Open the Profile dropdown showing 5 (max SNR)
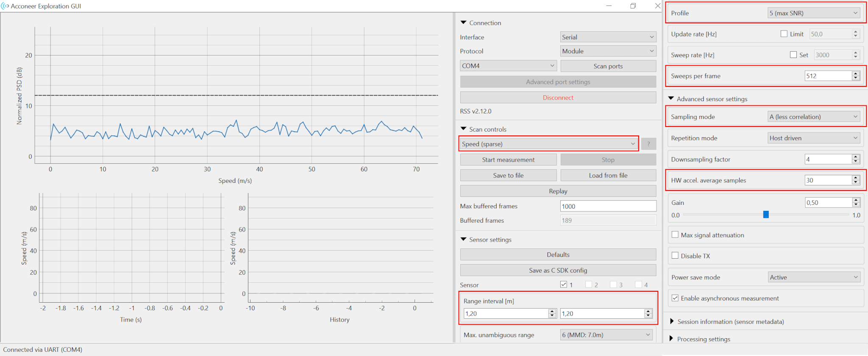The height and width of the screenshot is (356, 868). [814, 13]
